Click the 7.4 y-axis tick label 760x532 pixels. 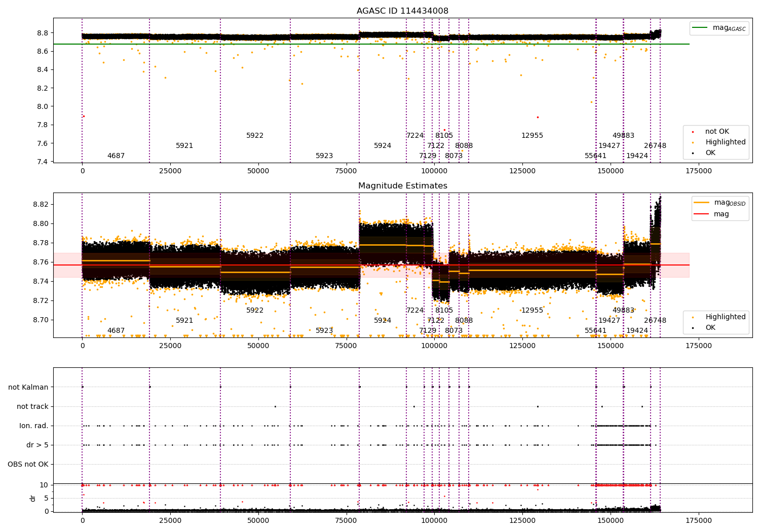(43, 162)
